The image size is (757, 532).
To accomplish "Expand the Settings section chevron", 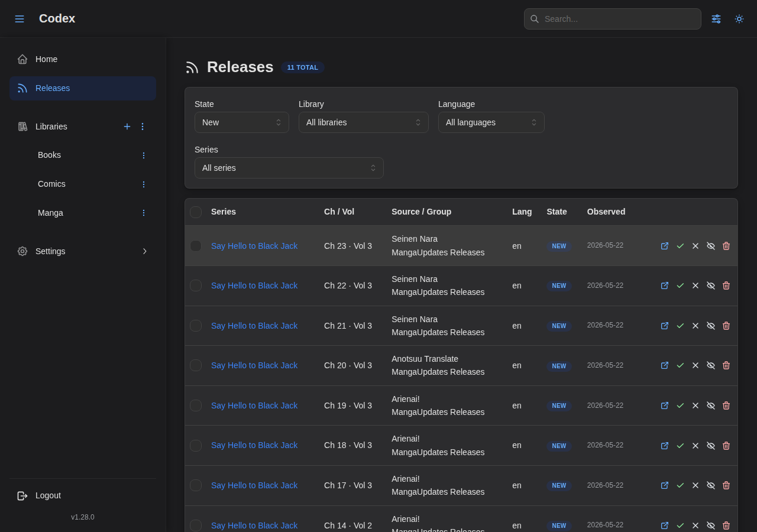I will click(144, 251).
